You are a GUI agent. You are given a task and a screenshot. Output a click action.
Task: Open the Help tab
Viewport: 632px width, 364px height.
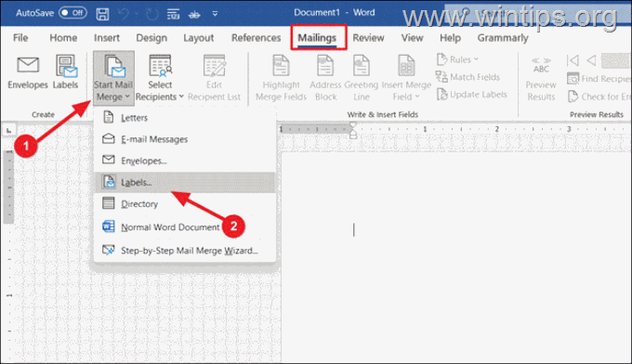point(450,38)
